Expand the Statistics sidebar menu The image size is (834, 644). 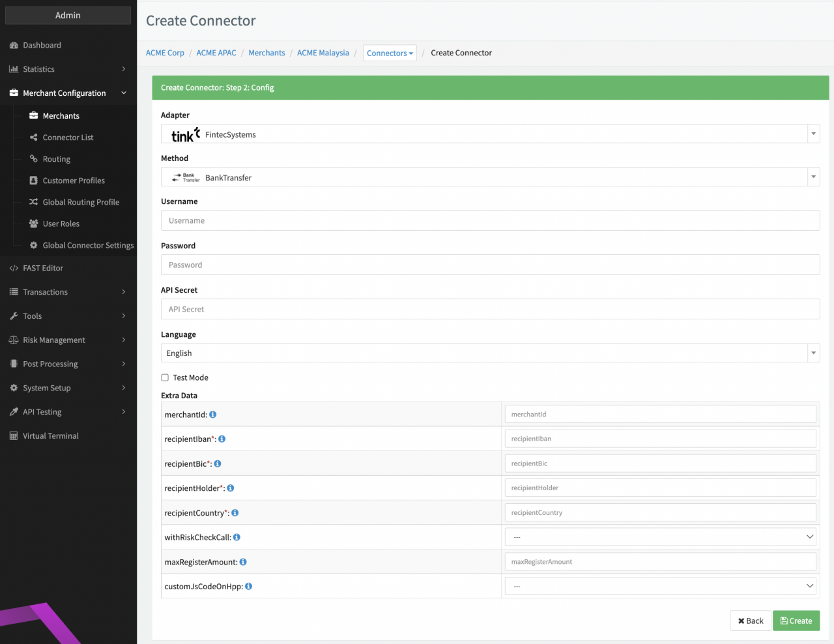(x=68, y=69)
